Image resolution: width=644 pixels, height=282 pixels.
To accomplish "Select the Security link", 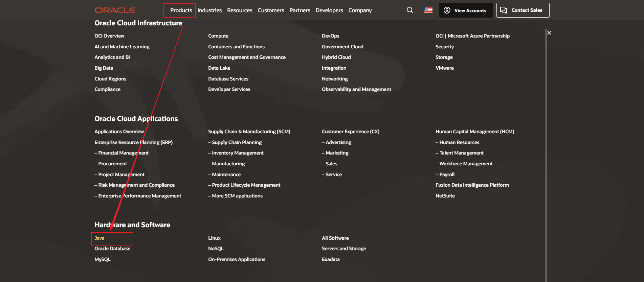I will tap(445, 47).
